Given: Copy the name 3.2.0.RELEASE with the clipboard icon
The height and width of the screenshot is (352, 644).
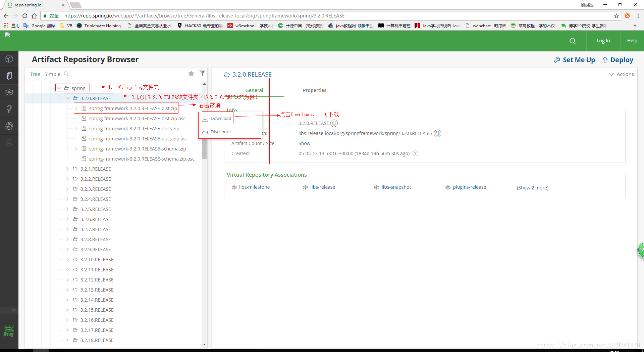Looking at the screenshot, I should [334, 123].
